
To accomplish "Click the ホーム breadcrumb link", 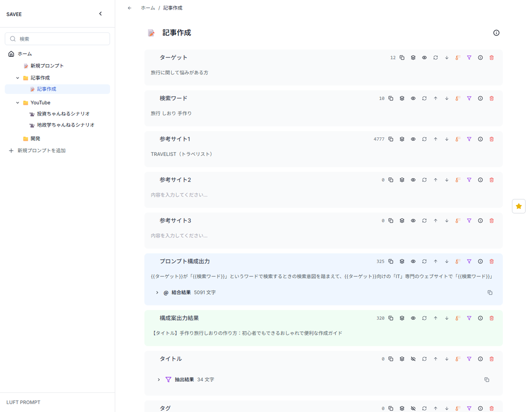I will click(x=148, y=8).
